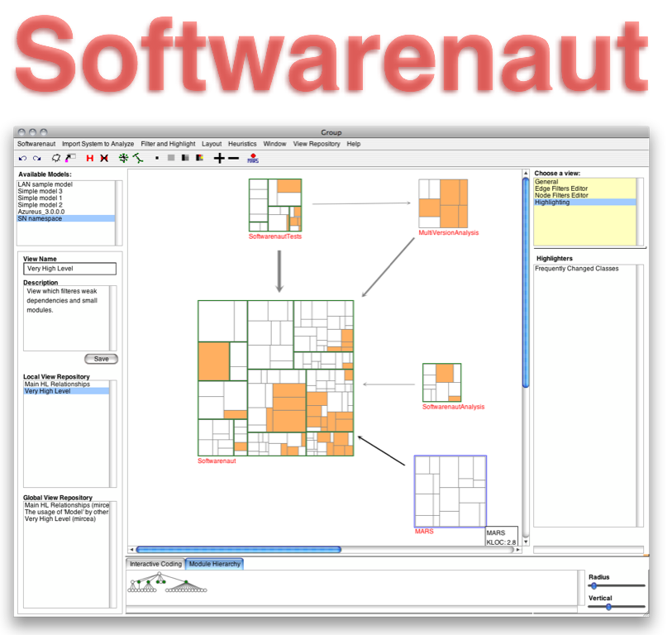The image size is (672, 635).
Task: Click the undo arrow icon
Action: (22, 158)
